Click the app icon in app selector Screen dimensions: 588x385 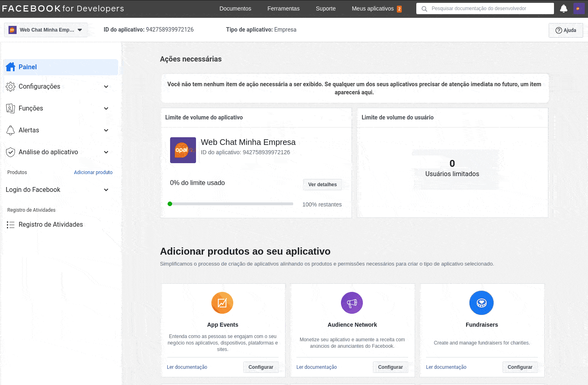click(13, 30)
